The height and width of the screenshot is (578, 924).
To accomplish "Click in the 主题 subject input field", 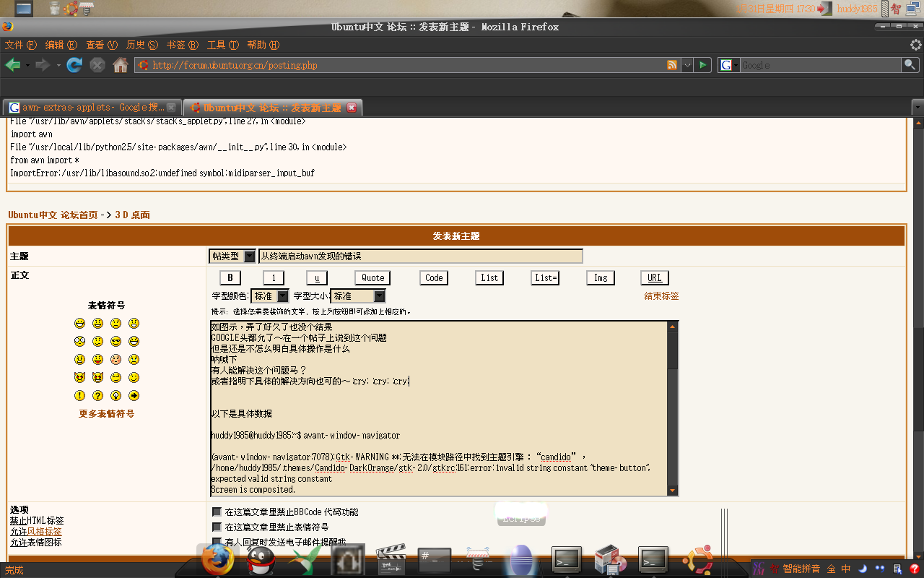I will point(420,256).
